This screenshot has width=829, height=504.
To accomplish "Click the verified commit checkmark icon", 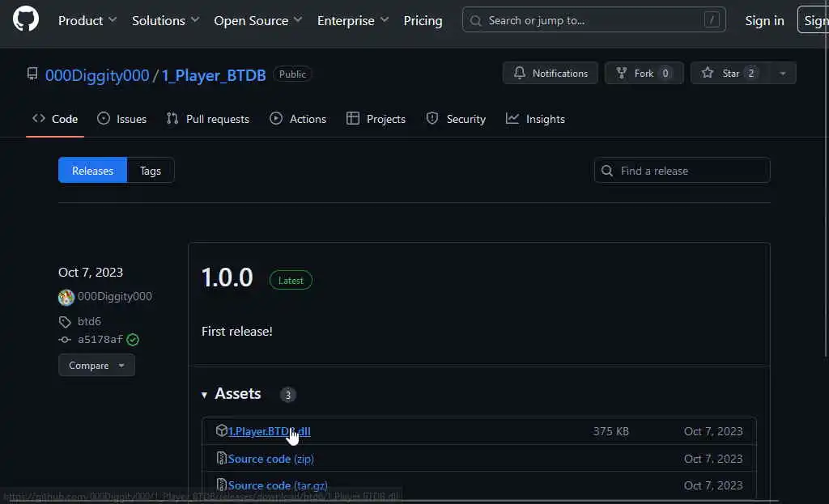I will (133, 340).
